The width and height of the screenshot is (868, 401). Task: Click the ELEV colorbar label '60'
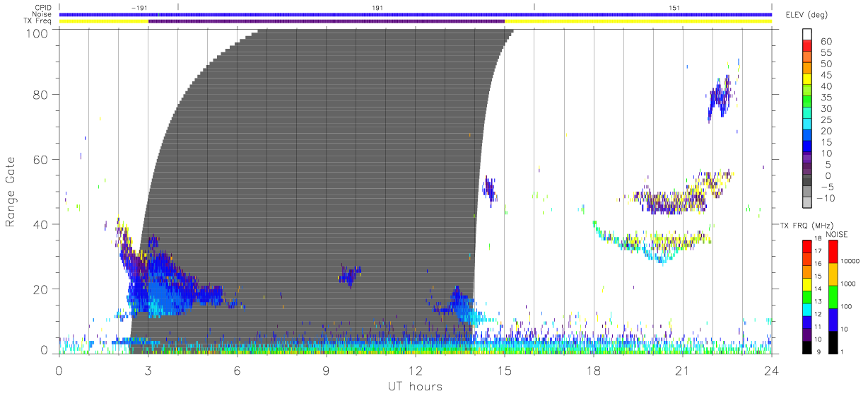(826, 41)
